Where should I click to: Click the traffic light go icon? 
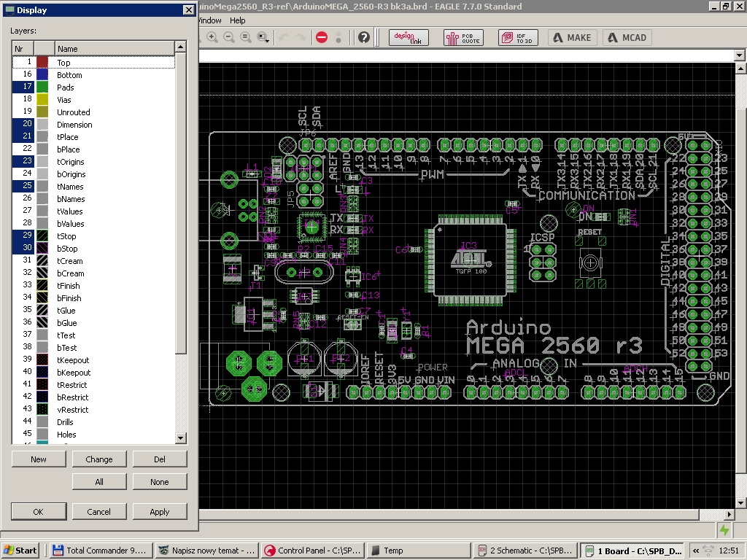338,37
